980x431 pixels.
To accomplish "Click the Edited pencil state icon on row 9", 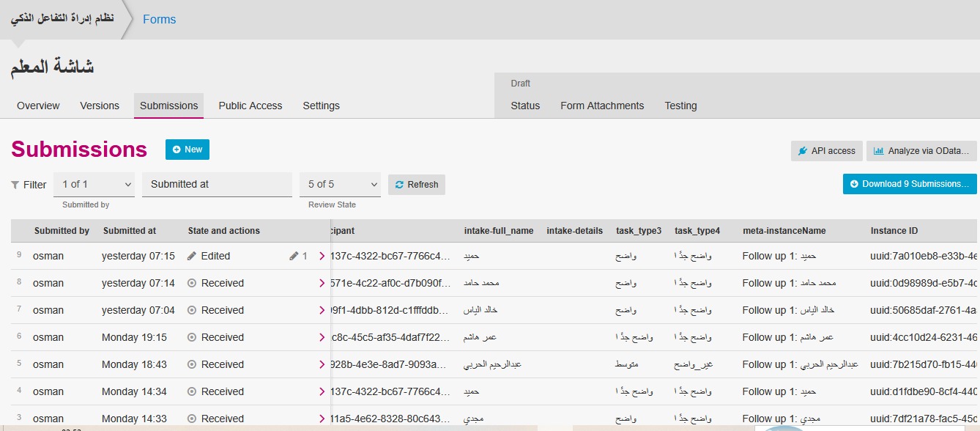I will click(x=192, y=256).
